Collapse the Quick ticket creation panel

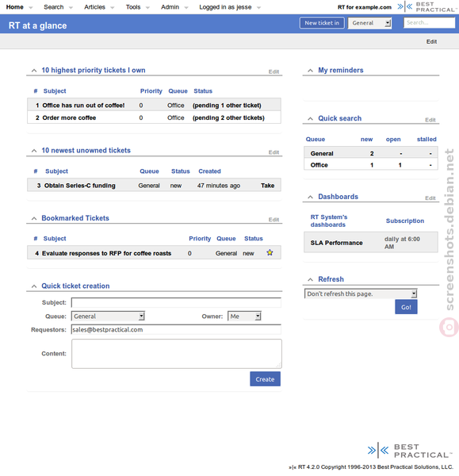pyautogui.click(x=34, y=286)
